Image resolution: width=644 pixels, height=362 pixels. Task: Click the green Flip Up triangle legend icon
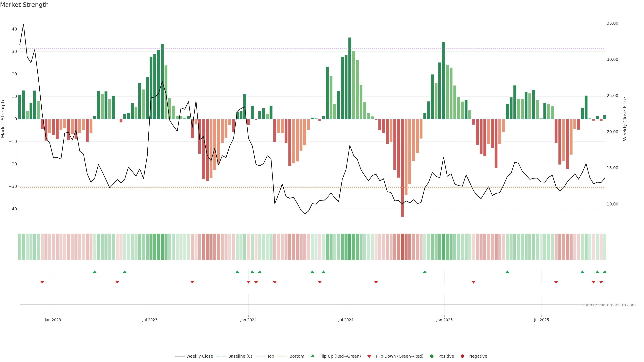[312, 356]
